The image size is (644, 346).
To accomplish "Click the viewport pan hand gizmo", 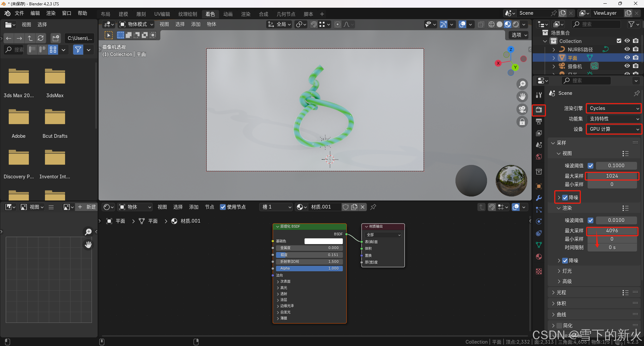I will pos(522,97).
